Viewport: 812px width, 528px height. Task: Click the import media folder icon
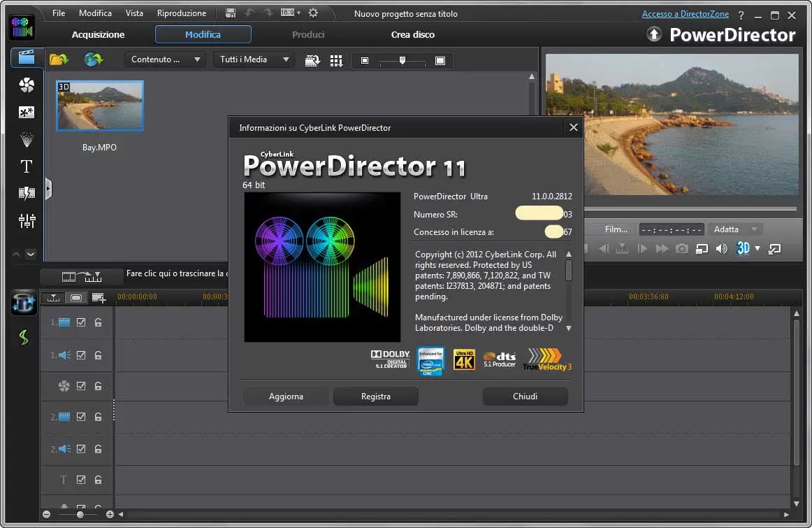tap(59, 60)
